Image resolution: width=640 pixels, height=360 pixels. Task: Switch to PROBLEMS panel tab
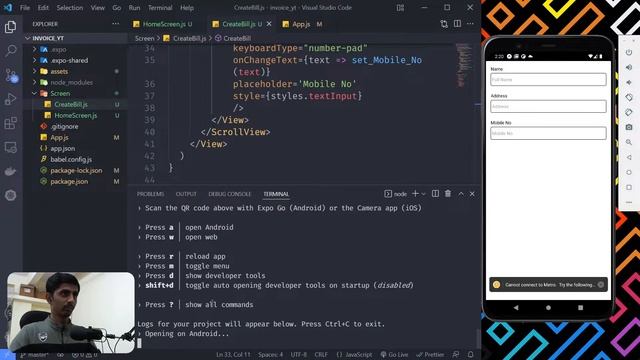151,194
